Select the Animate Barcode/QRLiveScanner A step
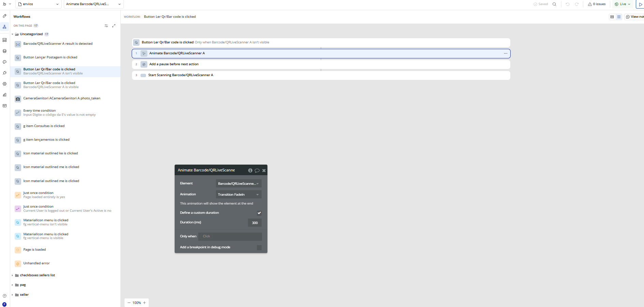The width and height of the screenshot is (644, 307). 321,53
